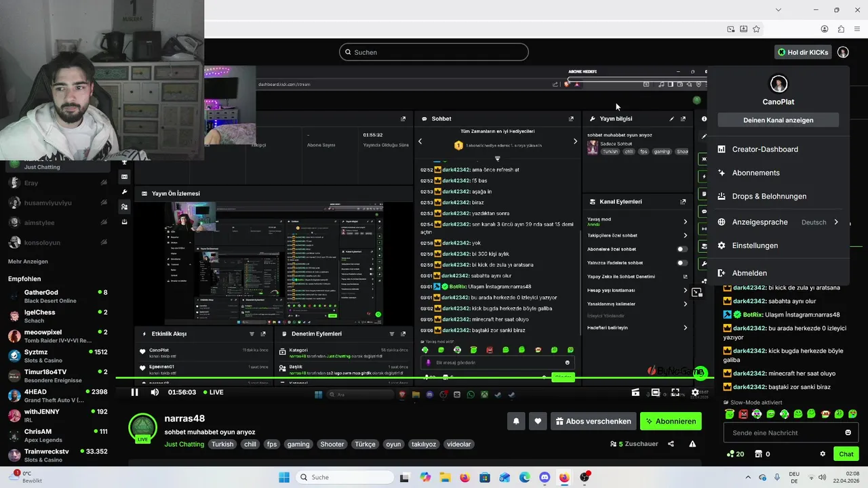Expand Hedefleri belirleyin chevron
Image resolution: width=868 pixels, height=488 pixels.
pos(685,327)
